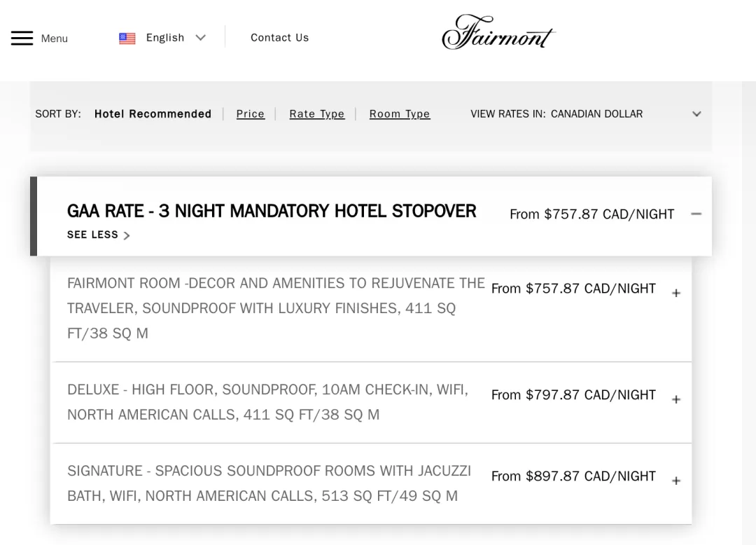The width and height of the screenshot is (756, 545).
Task: Click the currency dropdown chevron arrow
Action: coord(696,113)
